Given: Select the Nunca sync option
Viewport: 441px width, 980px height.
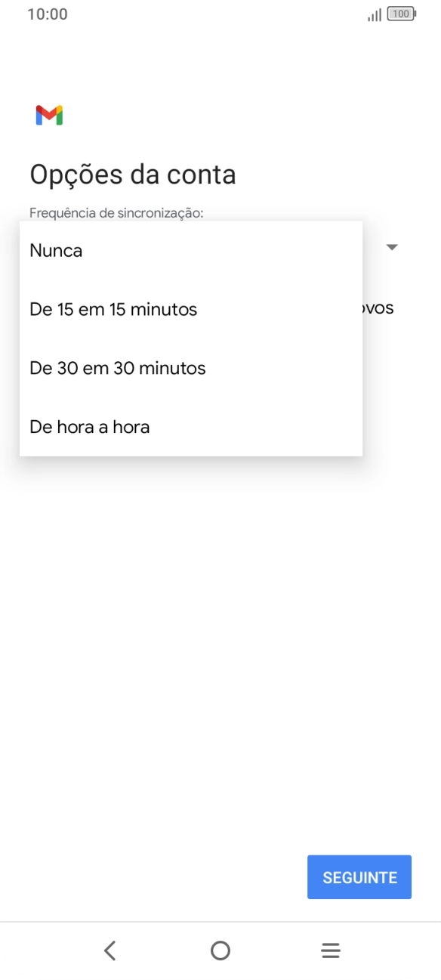Looking at the screenshot, I should [56, 250].
